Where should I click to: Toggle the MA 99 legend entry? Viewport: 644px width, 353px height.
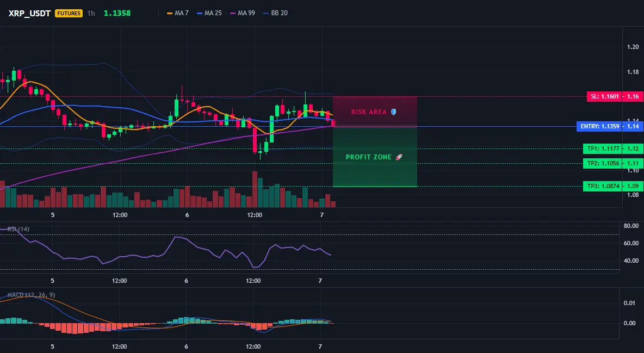(243, 13)
